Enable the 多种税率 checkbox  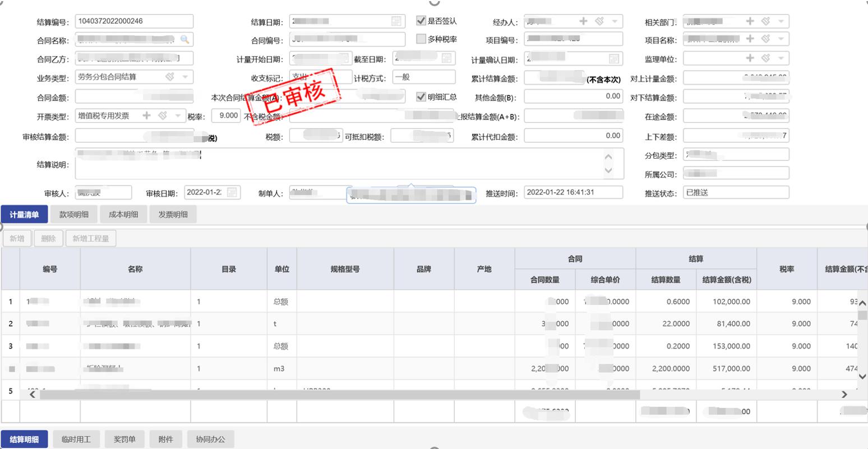click(421, 39)
